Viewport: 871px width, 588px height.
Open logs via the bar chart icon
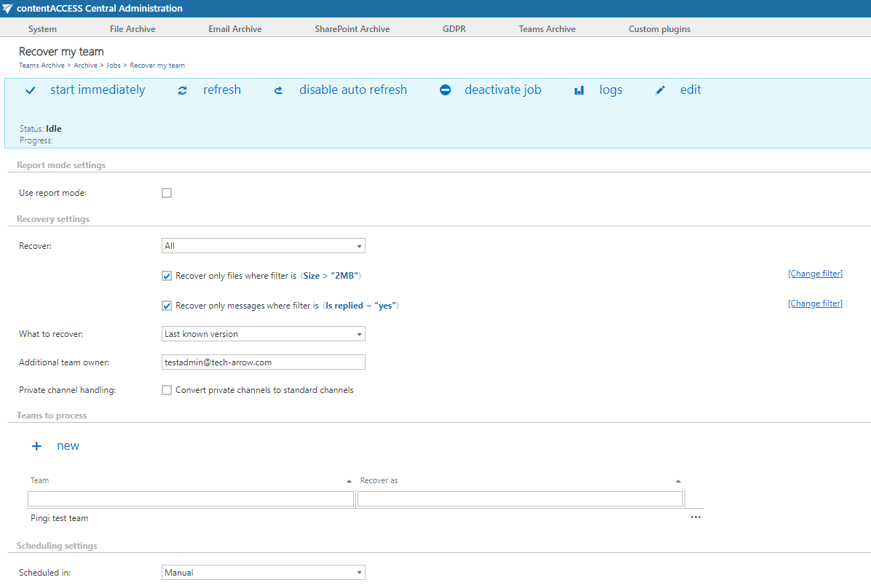[x=579, y=90]
